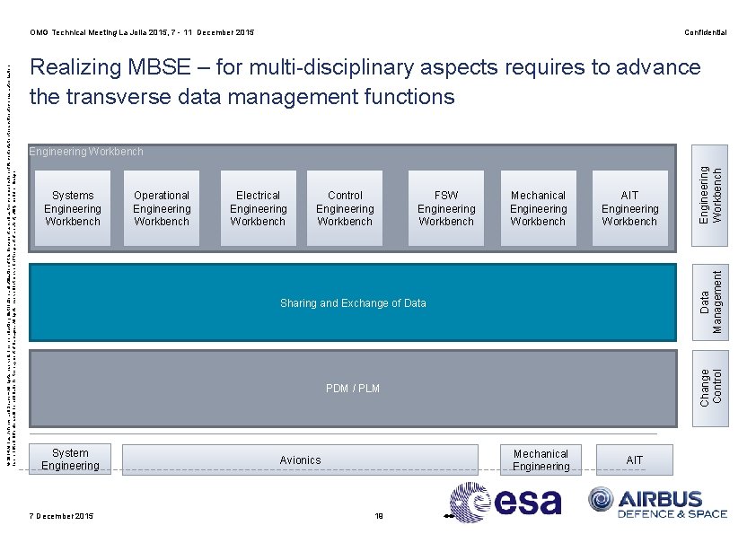Toggle the Systems Engineering Workbench box
Image resolution: width=756 pixels, height=534 pixels.
pyautogui.click(x=72, y=208)
